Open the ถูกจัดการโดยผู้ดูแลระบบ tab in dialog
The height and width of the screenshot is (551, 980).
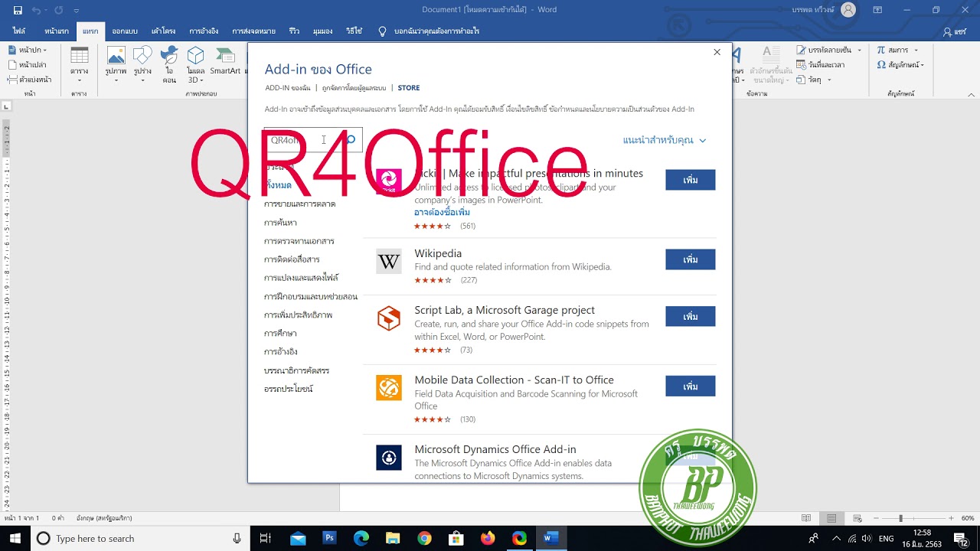pos(354,88)
